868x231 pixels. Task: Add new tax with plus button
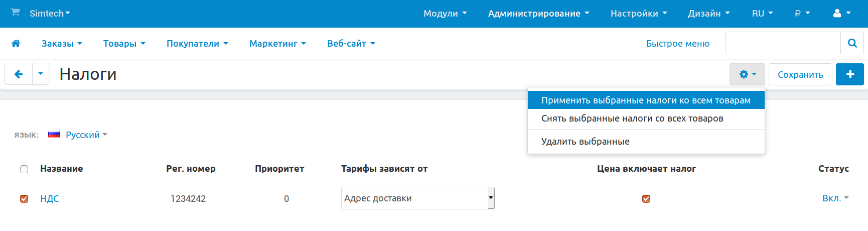pos(849,74)
